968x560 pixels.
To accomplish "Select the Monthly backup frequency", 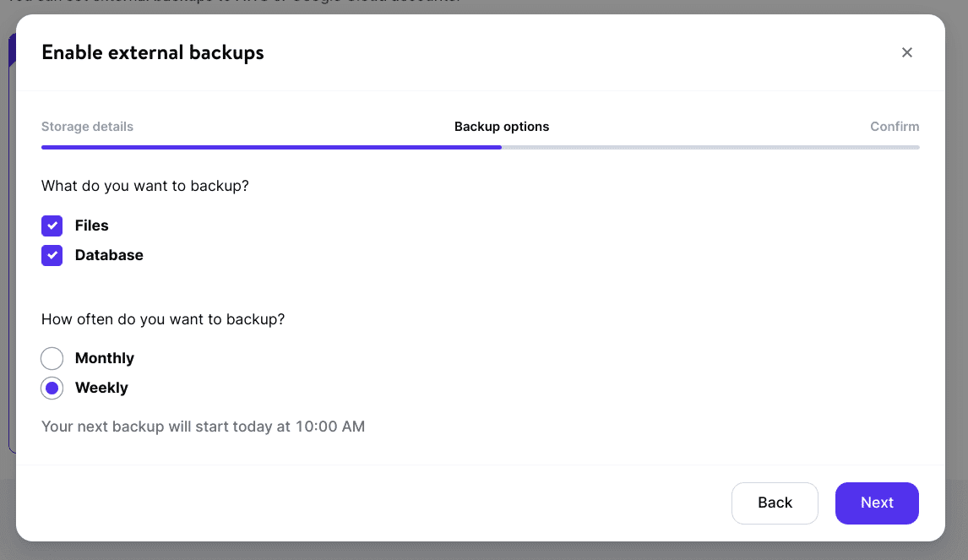I will tap(52, 358).
